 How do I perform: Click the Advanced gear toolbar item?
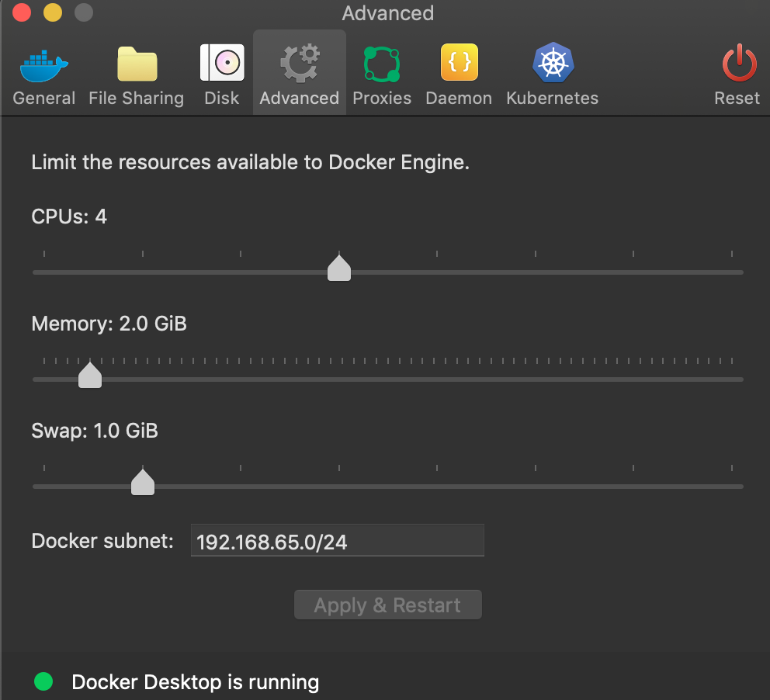[x=299, y=63]
